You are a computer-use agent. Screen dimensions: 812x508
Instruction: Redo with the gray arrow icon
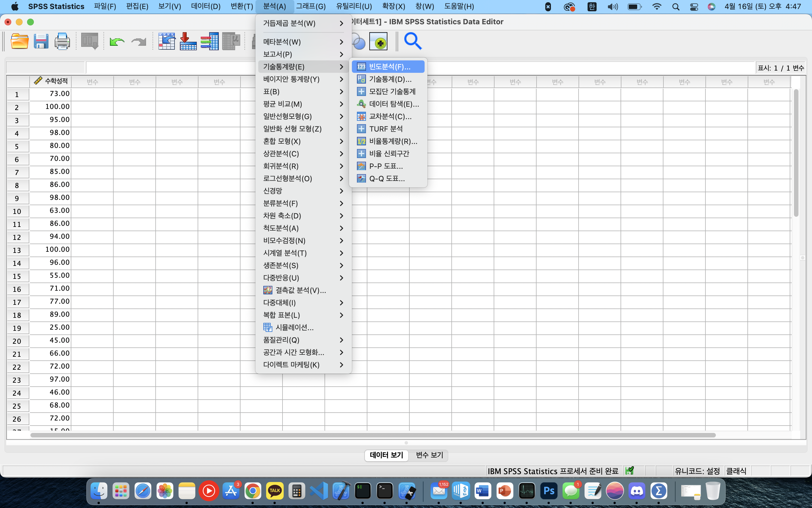[x=139, y=42]
